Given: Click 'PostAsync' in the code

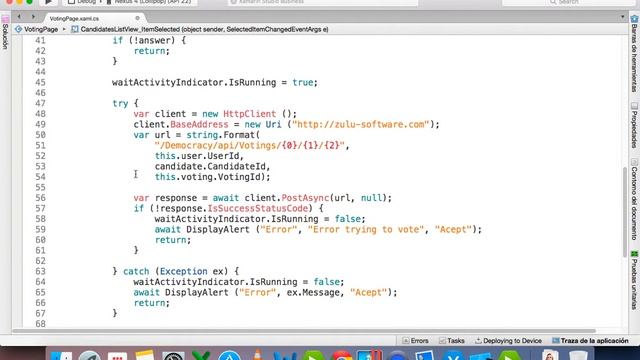Looking at the screenshot, I should point(305,198).
